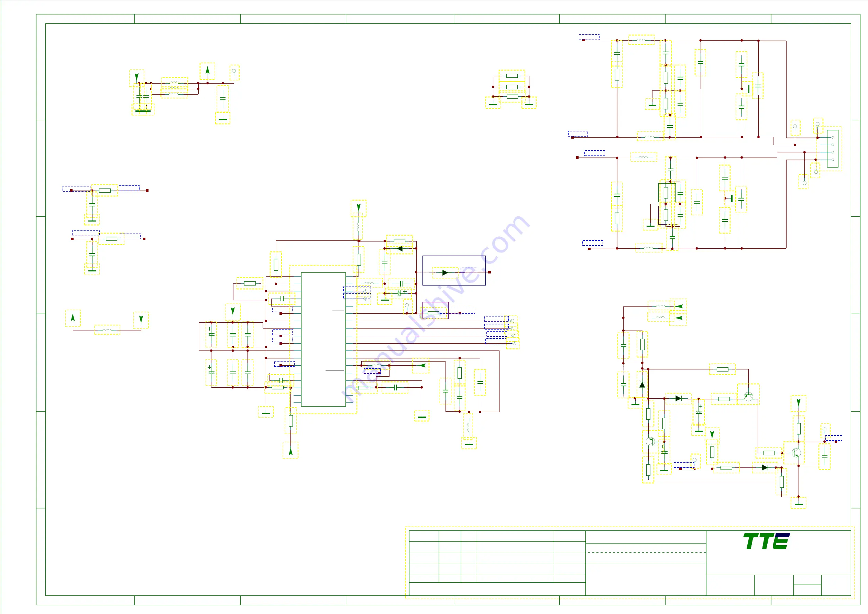Click the dashed line field in the title block
Viewport: 868px width, 614px height.
[x=647, y=553]
